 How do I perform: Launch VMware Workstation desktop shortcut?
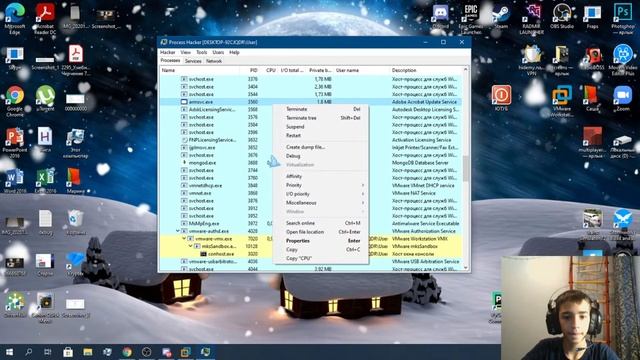562,101
